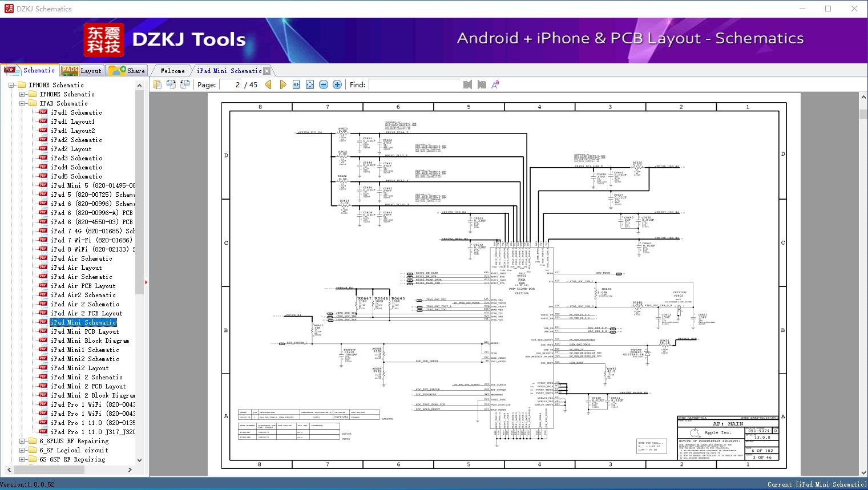Click the PDF icon beside iPad1 Schematic
Screen dimensions: 868x490
point(43,112)
